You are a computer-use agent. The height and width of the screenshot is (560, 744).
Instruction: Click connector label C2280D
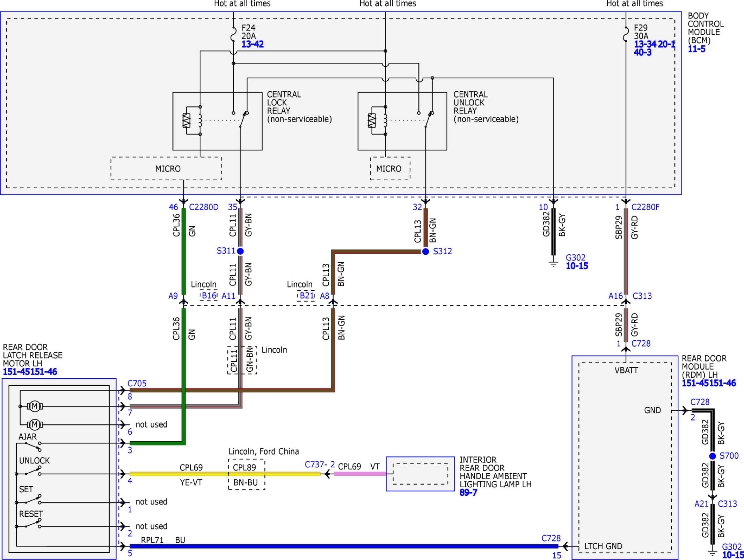point(204,207)
